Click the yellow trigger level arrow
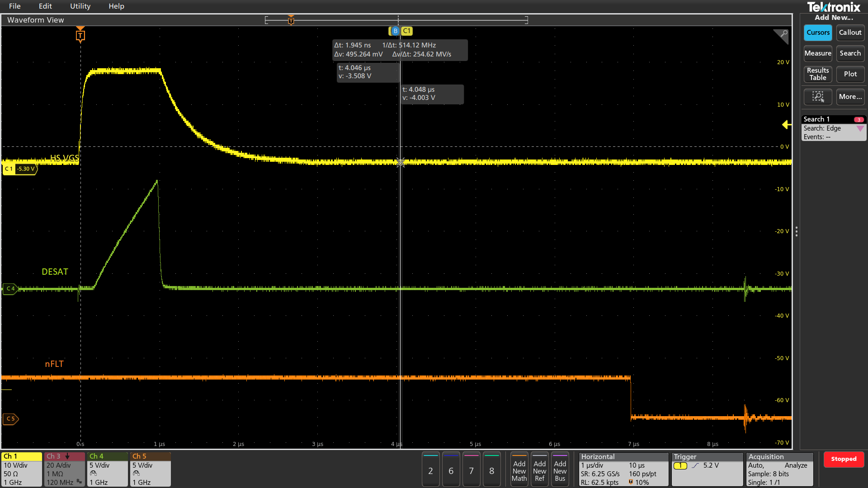The image size is (868, 488). (x=786, y=125)
